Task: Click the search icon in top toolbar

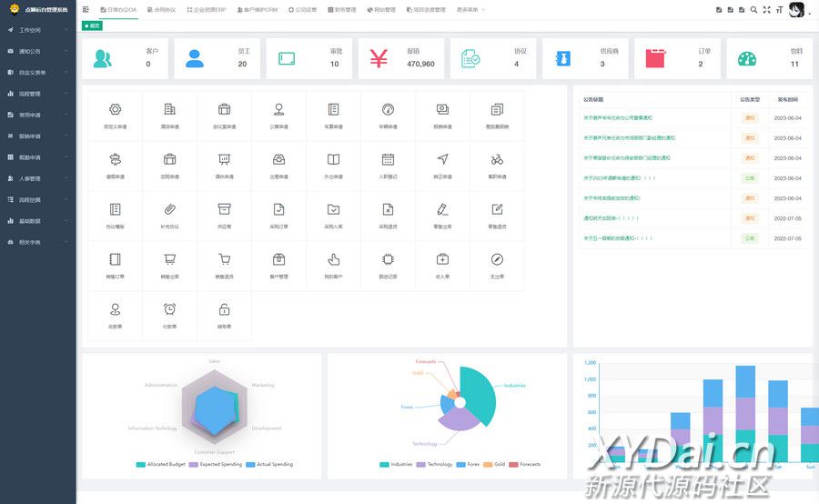Action: pyautogui.click(x=753, y=9)
